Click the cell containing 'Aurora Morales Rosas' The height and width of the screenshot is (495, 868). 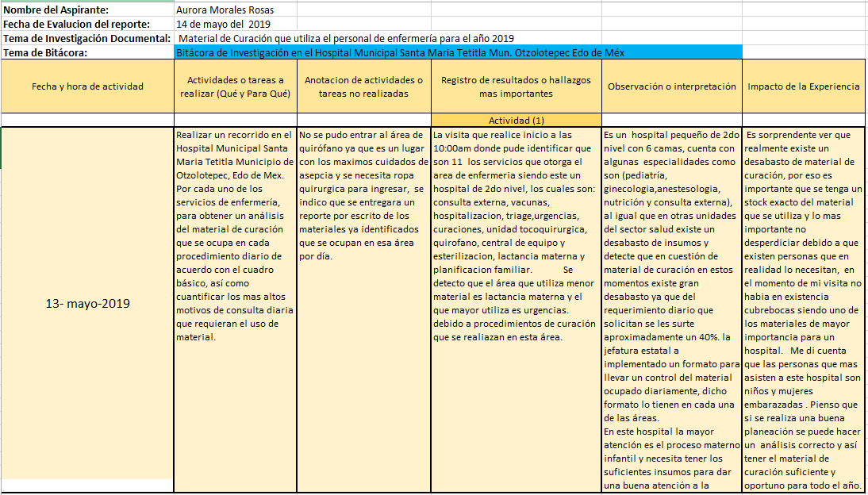tap(225, 10)
